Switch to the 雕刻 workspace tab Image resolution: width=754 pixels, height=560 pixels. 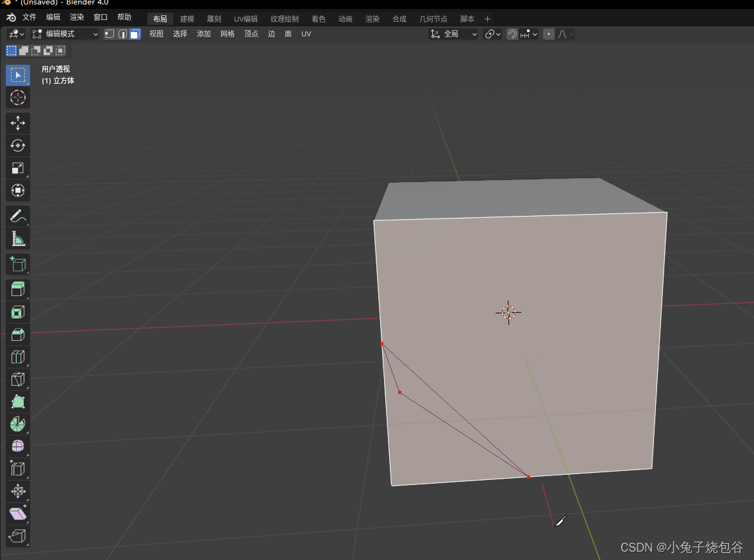pos(214,19)
